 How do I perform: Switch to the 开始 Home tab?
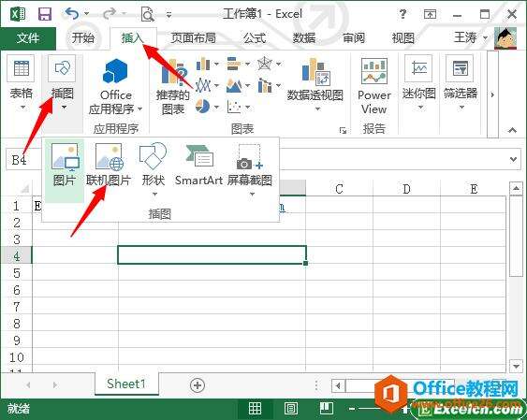coord(83,38)
